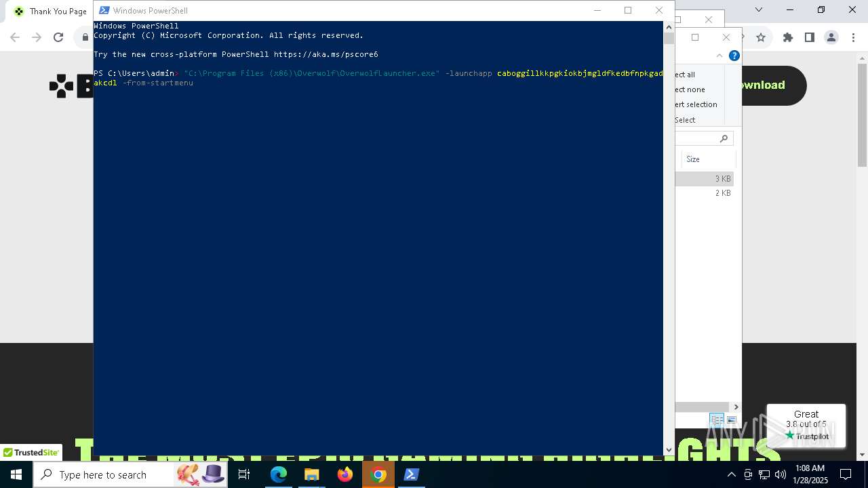Open Task View on the taskbar
Viewport: 868px width, 488px height.
244,474
